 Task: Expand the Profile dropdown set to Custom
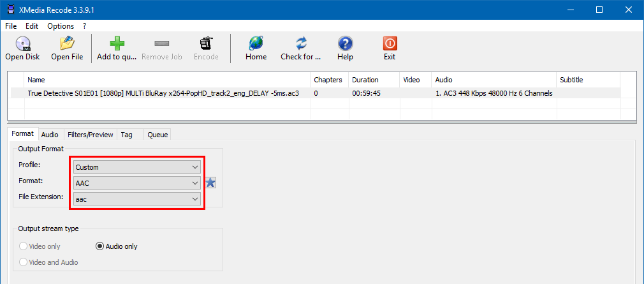[136, 167]
